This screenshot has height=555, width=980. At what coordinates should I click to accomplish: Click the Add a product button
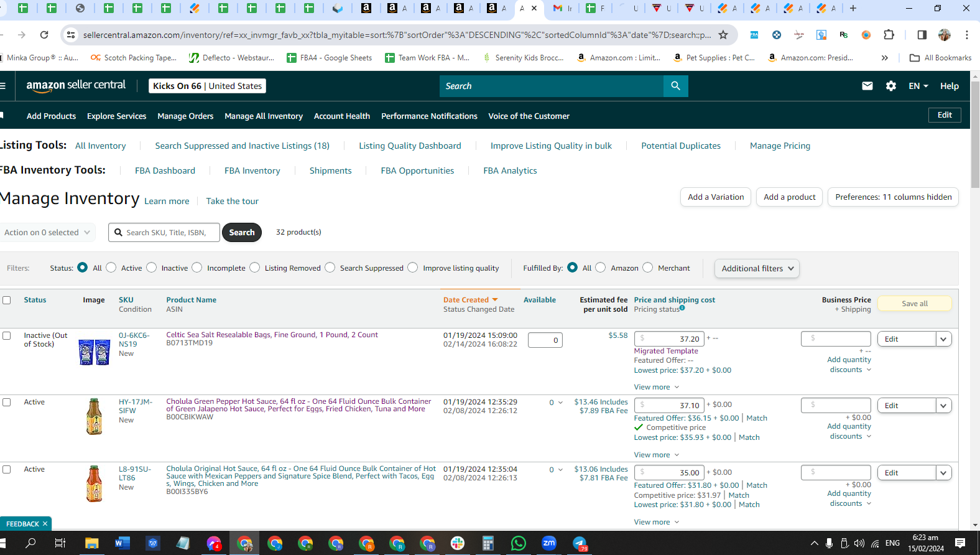pos(790,197)
